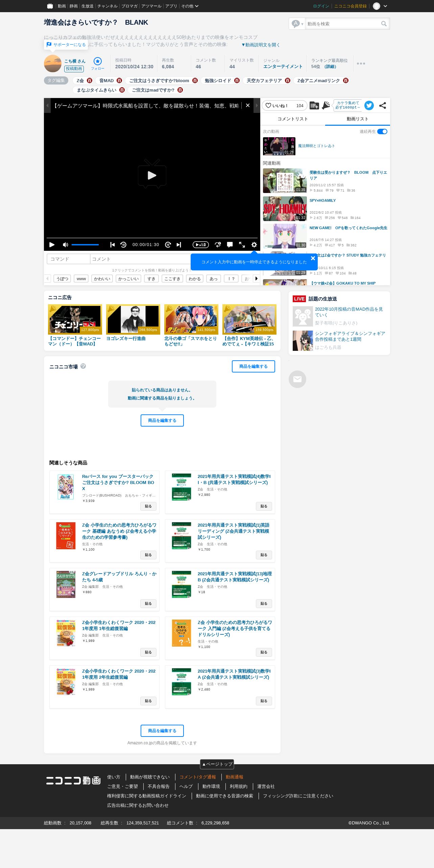This screenshot has width=434, height=868.
Task: Open the チャンネル menu item
Action: [107, 6]
